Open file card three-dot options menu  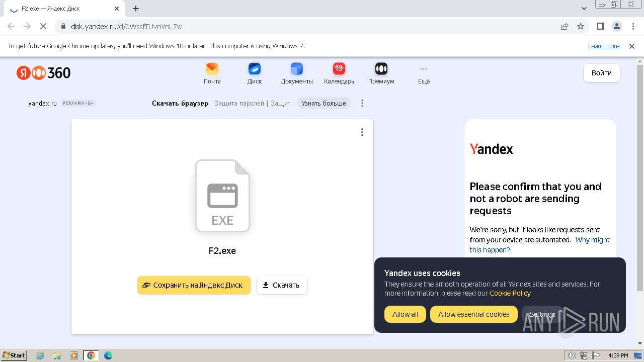click(362, 132)
